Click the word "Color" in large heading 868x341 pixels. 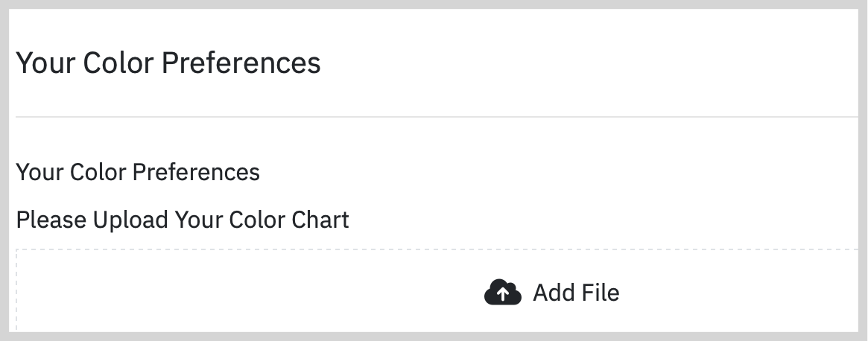[118, 63]
